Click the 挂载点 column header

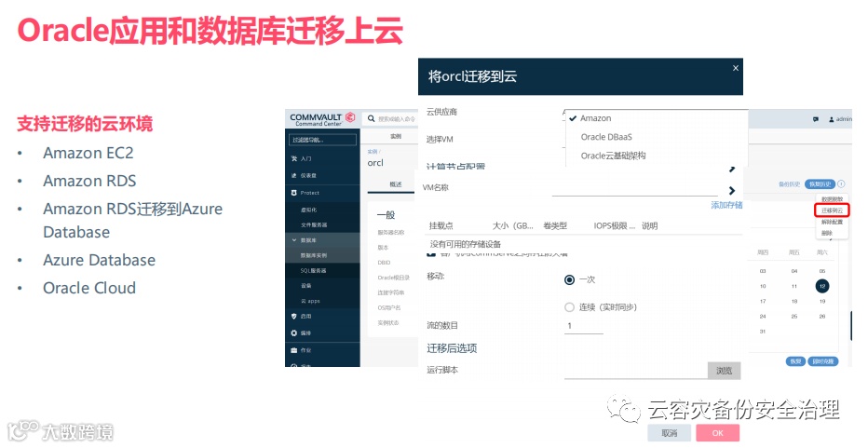coord(441,226)
